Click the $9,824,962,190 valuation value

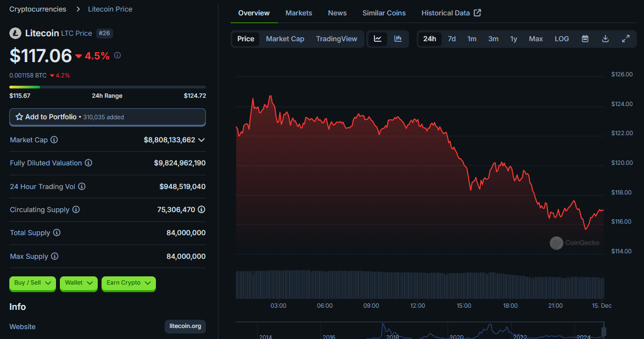click(180, 163)
